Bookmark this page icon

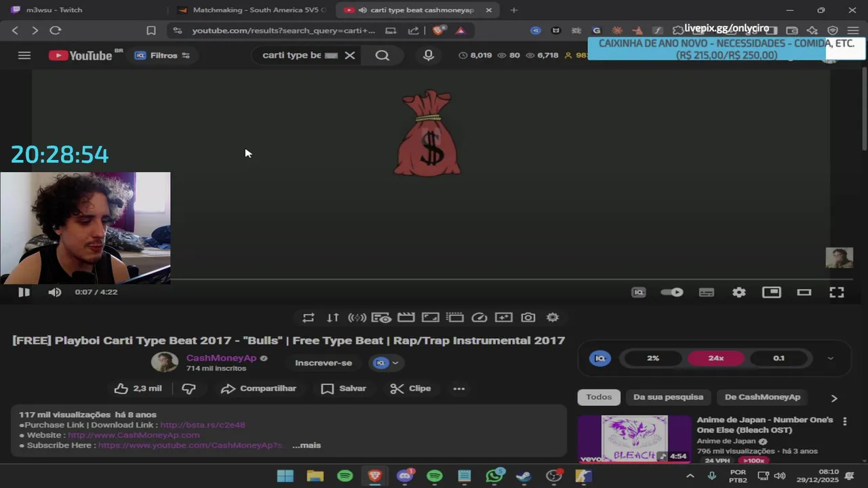[151, 30]
